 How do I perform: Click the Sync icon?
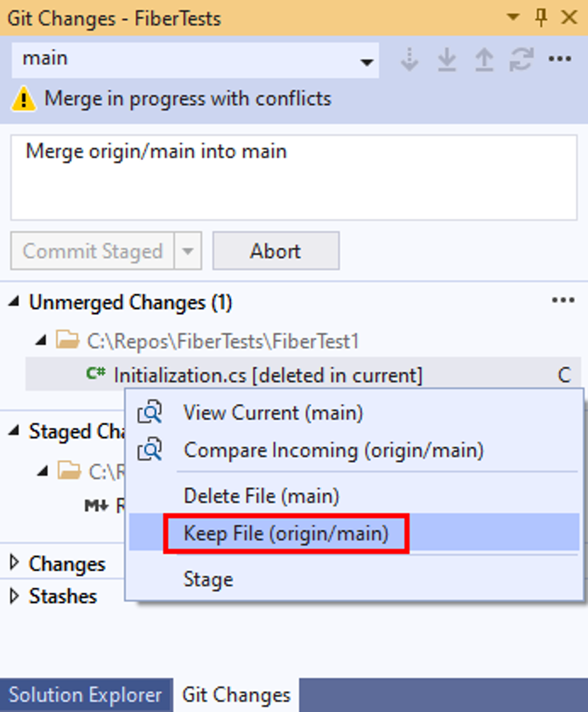[521, 59]
